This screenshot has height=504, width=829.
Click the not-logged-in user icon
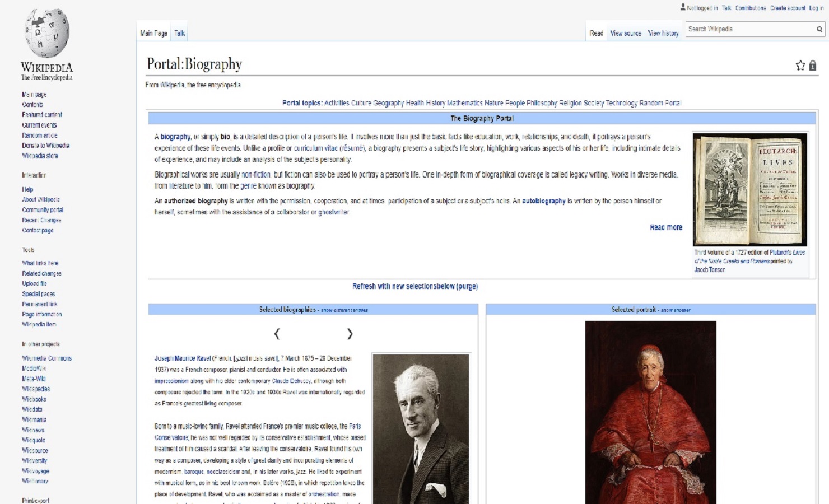pyautogui.click(x=683, y=7)
